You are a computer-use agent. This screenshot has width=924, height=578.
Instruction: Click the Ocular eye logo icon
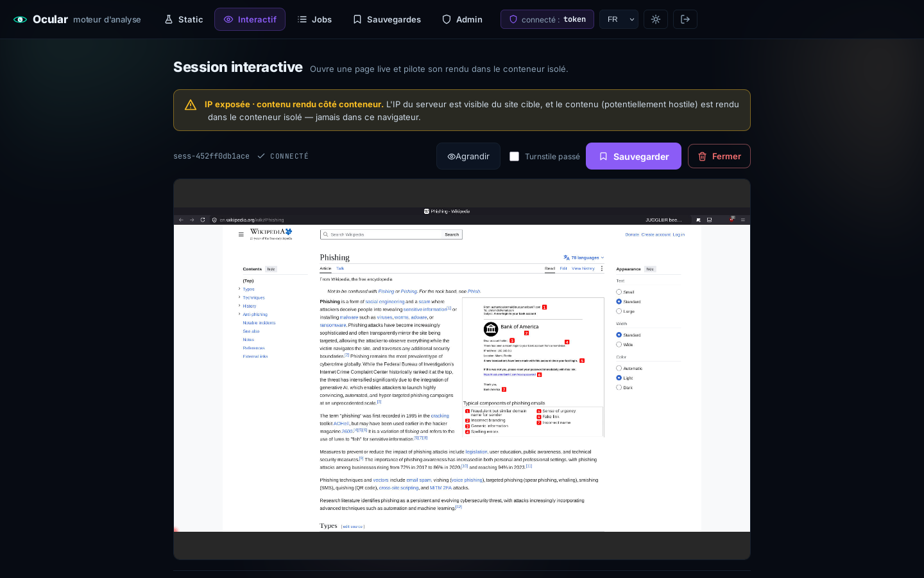point(21,19)
